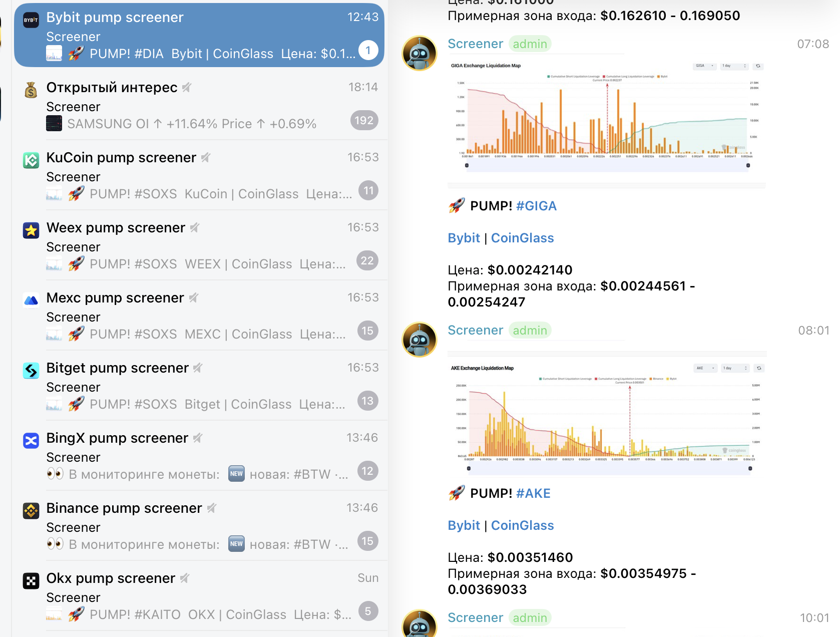Click the muted icon next to KuCoin pump screener

point(206,158)
